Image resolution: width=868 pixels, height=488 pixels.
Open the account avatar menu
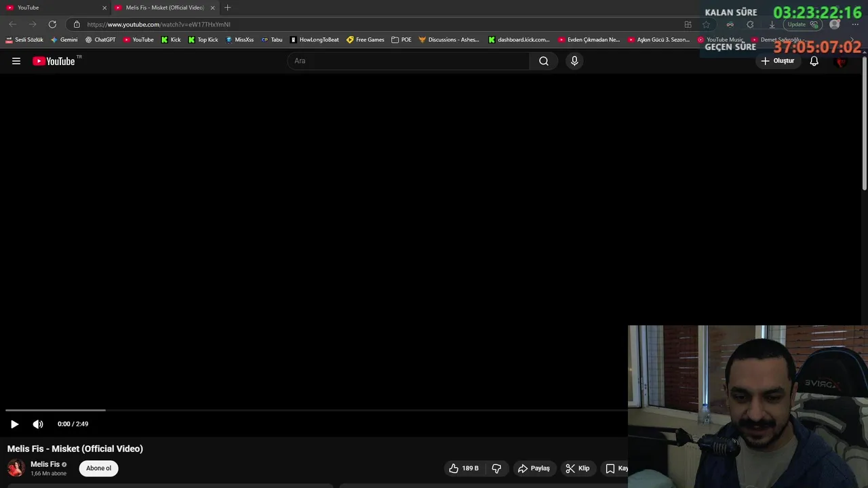(842, 61)
